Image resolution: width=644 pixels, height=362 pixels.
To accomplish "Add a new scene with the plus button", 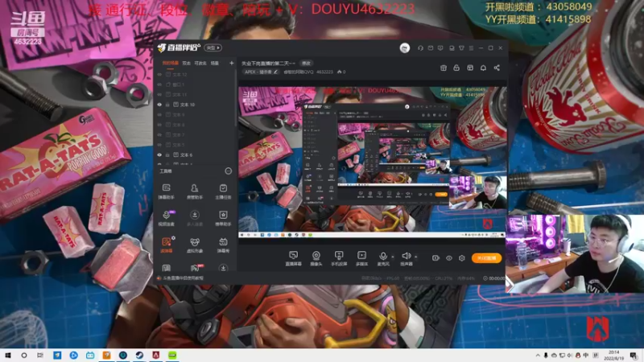I will point(231,64).
